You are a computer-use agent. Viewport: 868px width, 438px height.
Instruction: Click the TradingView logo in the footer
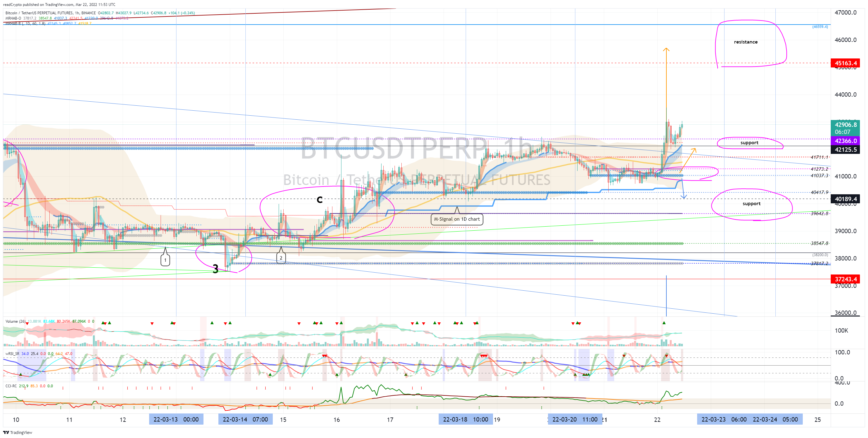17,432
